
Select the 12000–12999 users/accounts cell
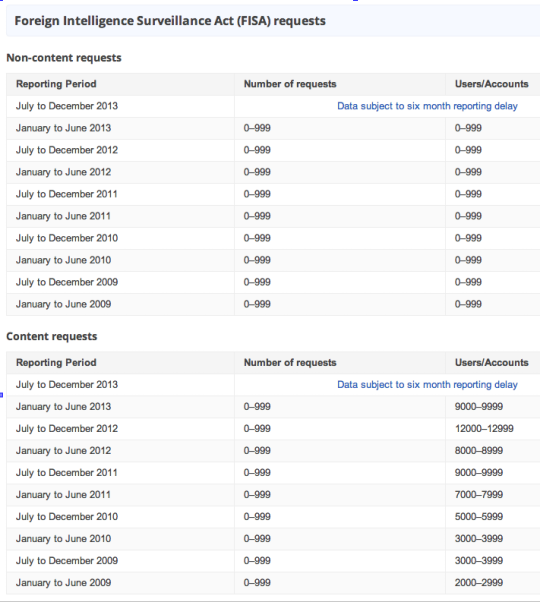point(484,428)
